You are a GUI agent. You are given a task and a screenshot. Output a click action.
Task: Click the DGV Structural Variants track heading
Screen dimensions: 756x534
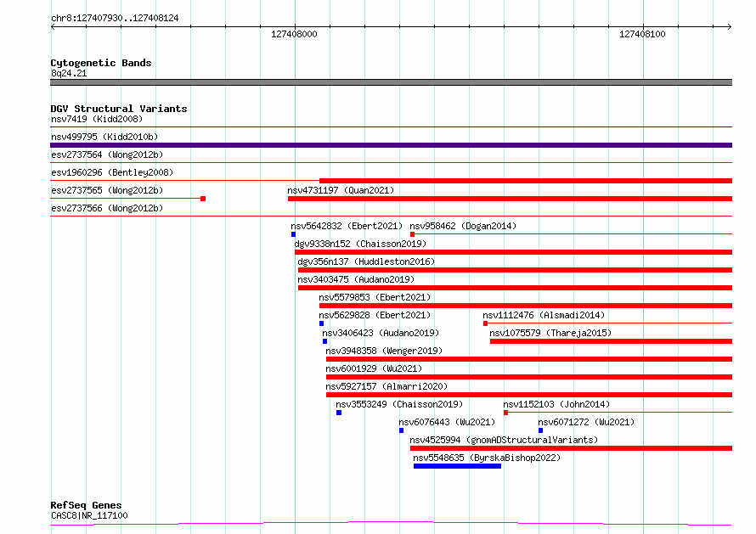(x=119, y=109)
